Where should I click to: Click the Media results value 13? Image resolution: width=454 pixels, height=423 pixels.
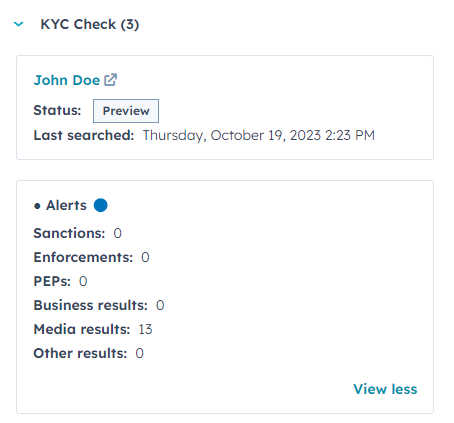pyautogui.click(x=145, y=329)
